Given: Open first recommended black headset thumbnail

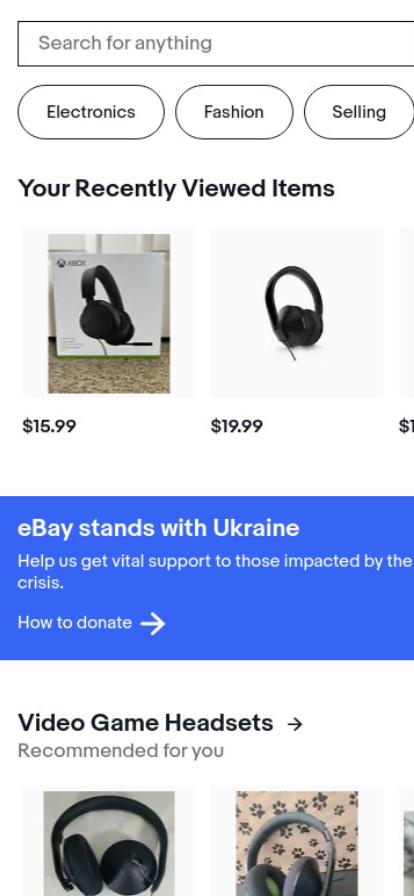Looking at the screenshot, I should (109, 843).
